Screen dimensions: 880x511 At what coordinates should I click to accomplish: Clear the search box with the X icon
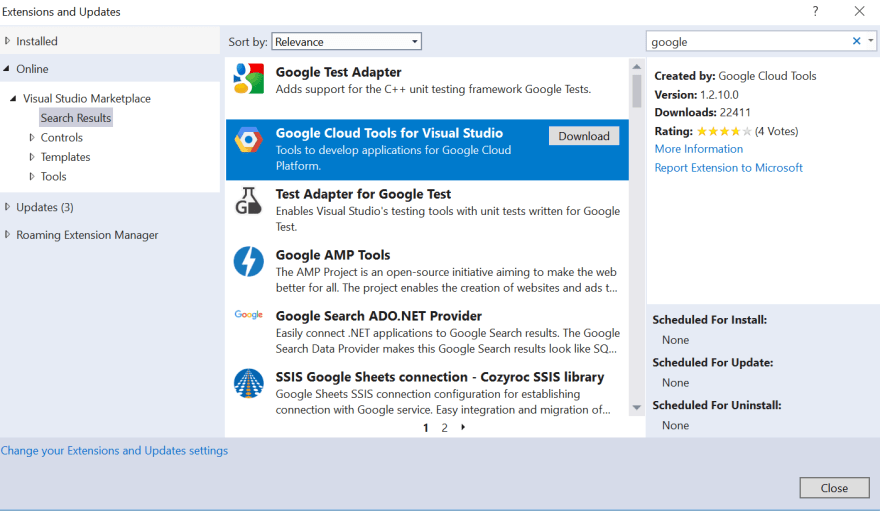pyautogui.click(x=856, y=41)
